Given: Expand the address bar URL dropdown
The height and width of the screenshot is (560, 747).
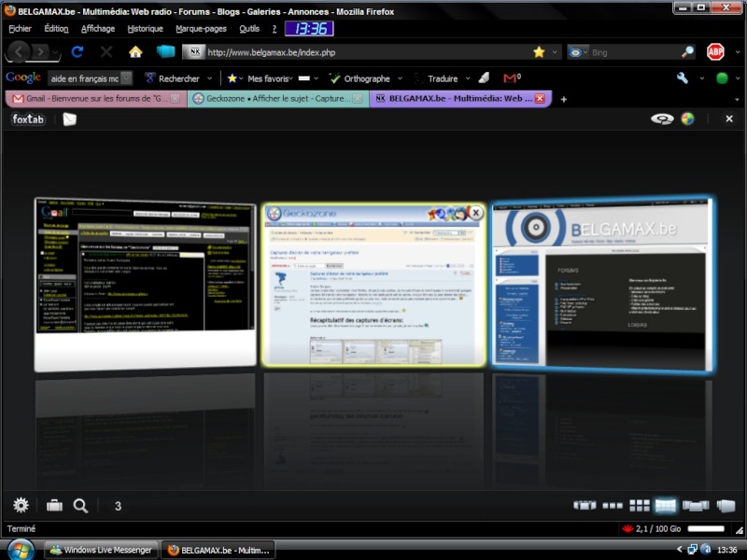Looking at the screenshot, I should tap(555, 52).
